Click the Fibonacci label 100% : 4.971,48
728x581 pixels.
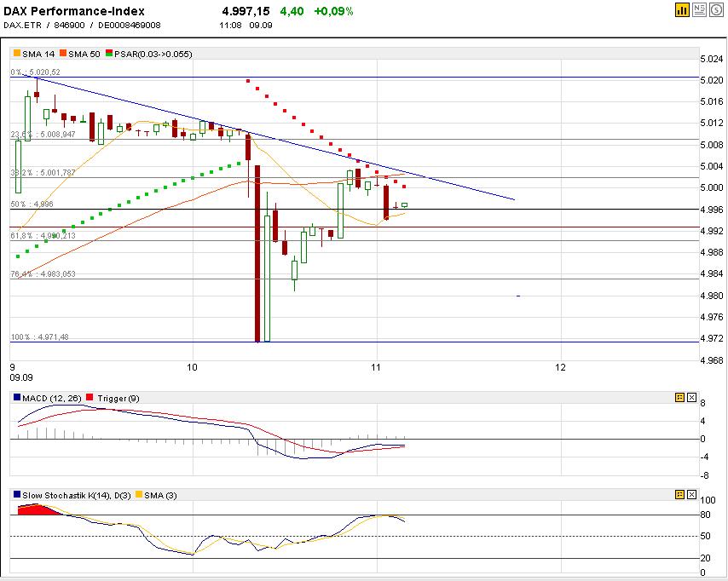click(x=39, y=337)
